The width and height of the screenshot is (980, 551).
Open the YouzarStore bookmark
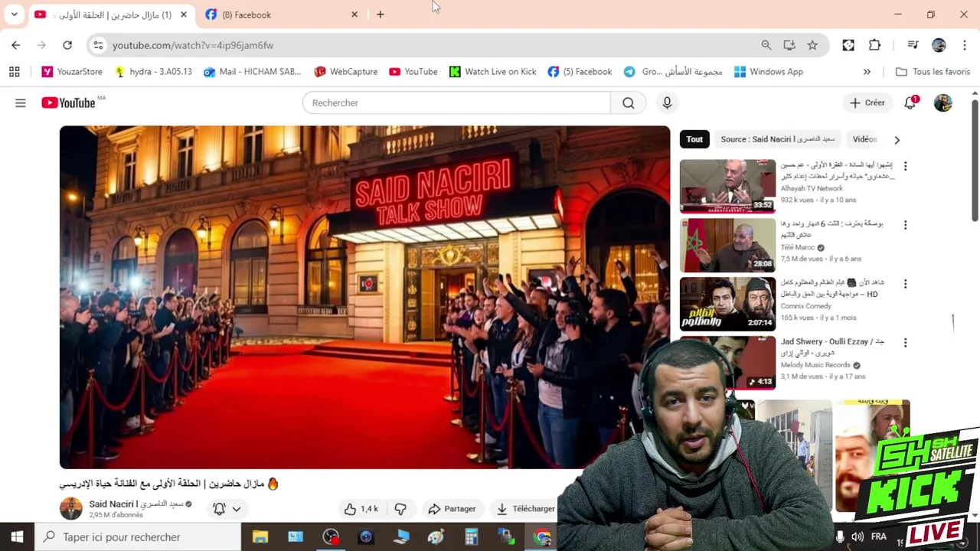[x=72, y=72]
